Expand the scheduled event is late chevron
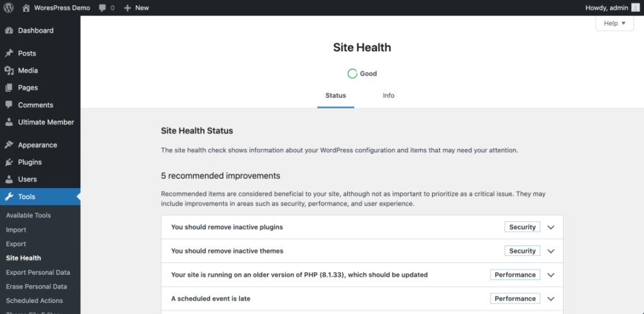 click(551, 299)
